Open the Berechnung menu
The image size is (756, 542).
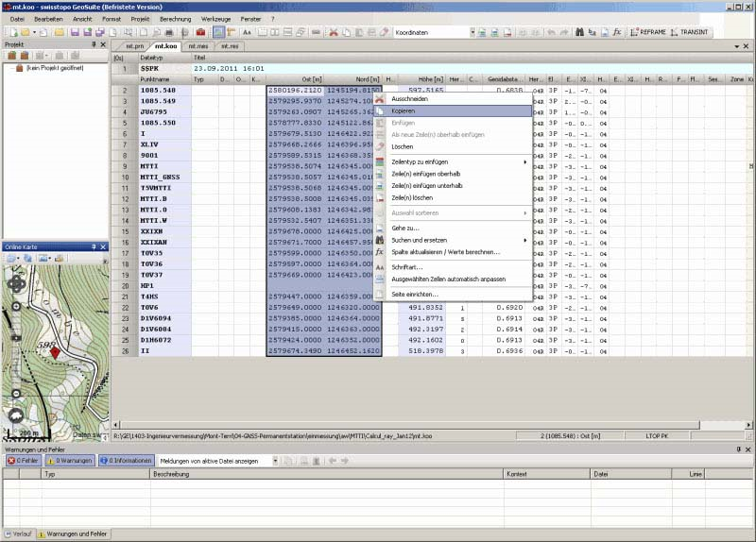point(175,18)
